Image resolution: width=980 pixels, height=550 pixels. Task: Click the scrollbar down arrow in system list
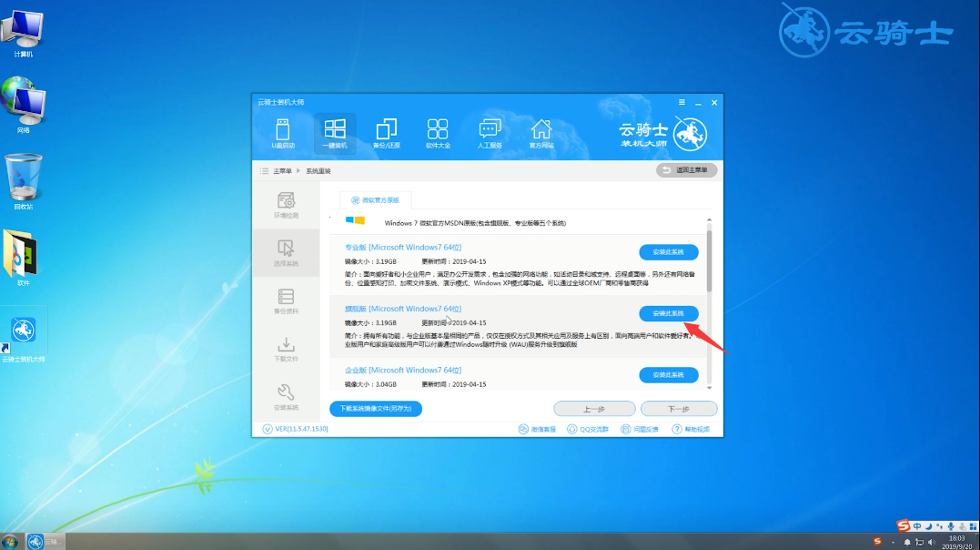coord(710,388)
